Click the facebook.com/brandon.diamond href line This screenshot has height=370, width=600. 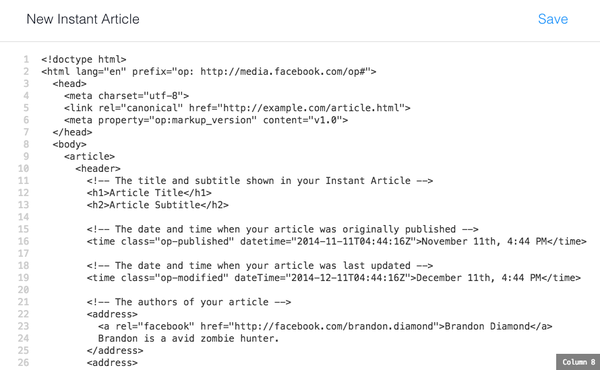tap(325, 326)
